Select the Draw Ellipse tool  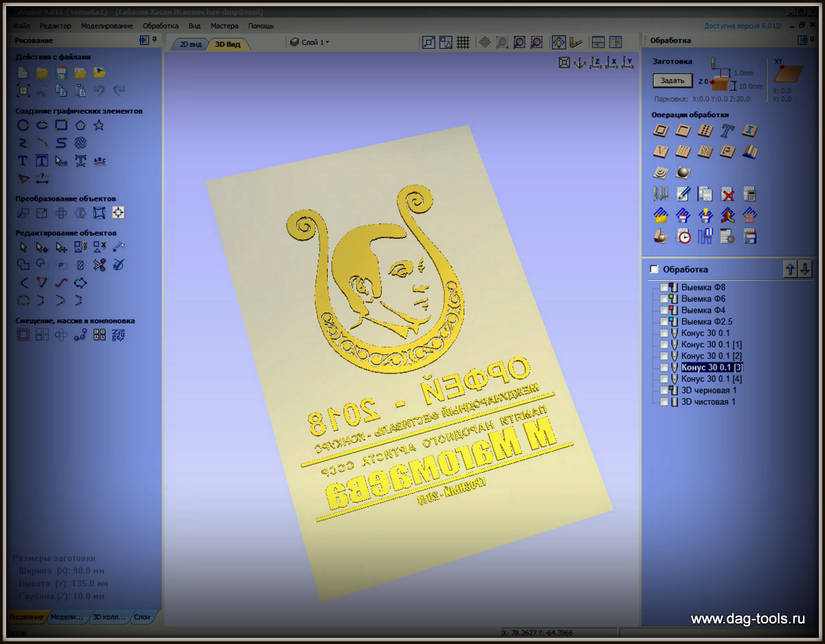point(42,125)
